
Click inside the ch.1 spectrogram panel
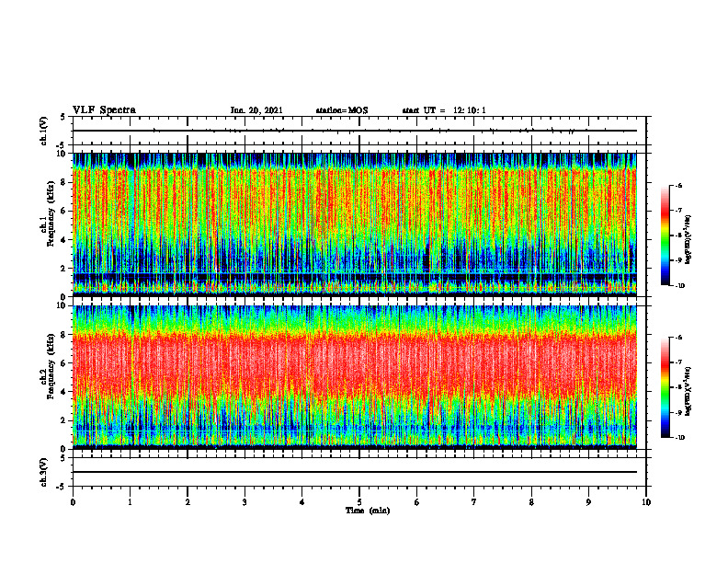(x=355, y=224)
